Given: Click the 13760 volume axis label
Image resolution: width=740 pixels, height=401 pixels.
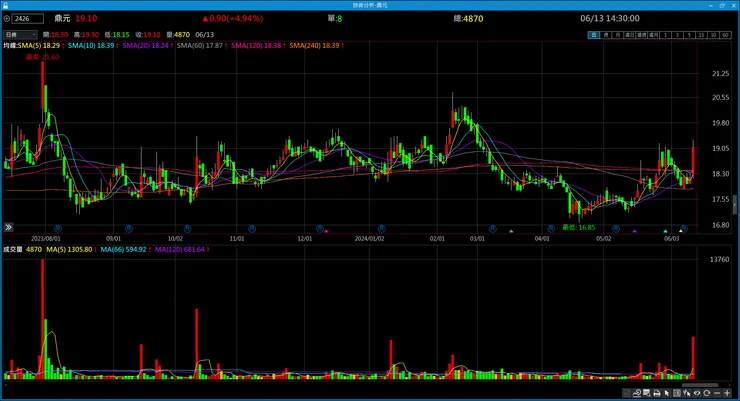Looking at the screenshot, I should [719, 259].
